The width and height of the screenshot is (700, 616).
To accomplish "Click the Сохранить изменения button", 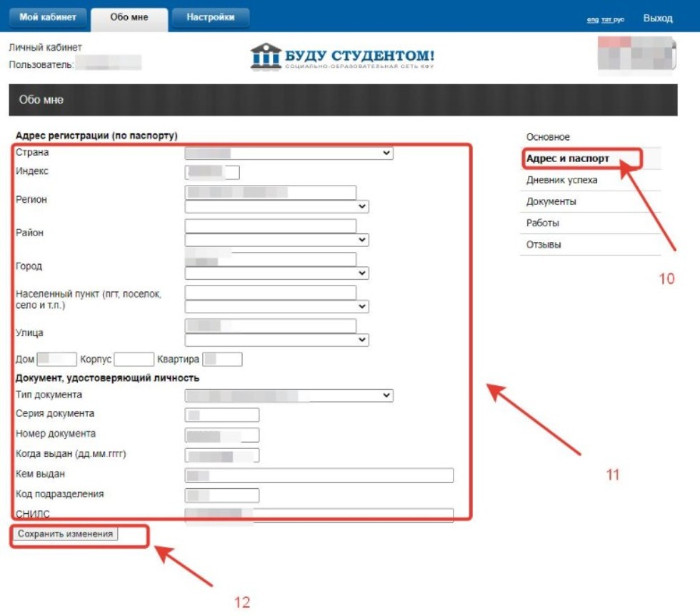I will point(66,534).
